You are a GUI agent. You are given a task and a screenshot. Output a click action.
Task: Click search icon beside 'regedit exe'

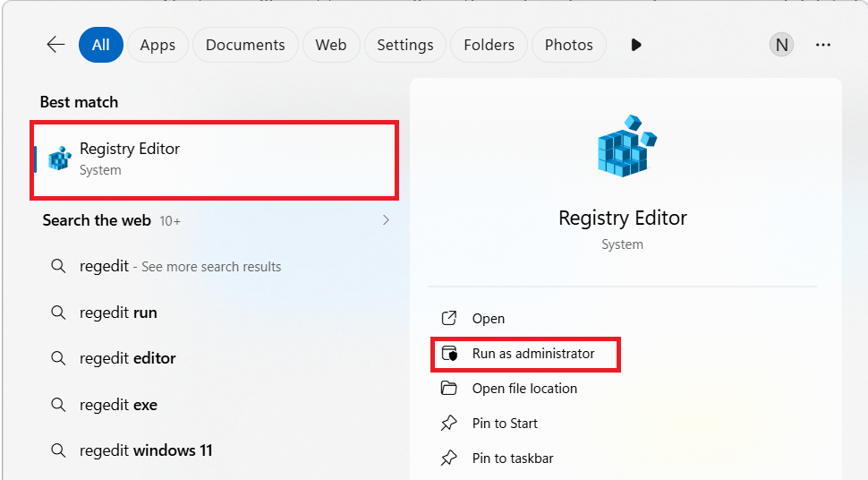58,405
